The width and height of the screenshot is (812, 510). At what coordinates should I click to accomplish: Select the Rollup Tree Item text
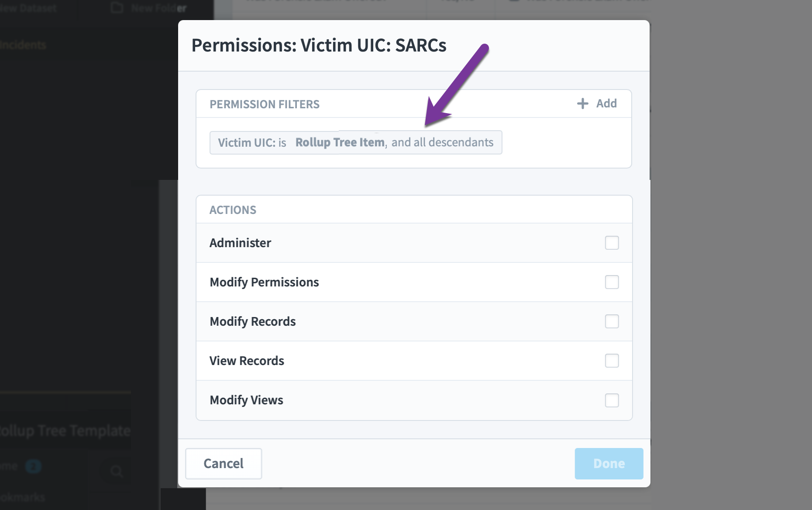(340, 142)
